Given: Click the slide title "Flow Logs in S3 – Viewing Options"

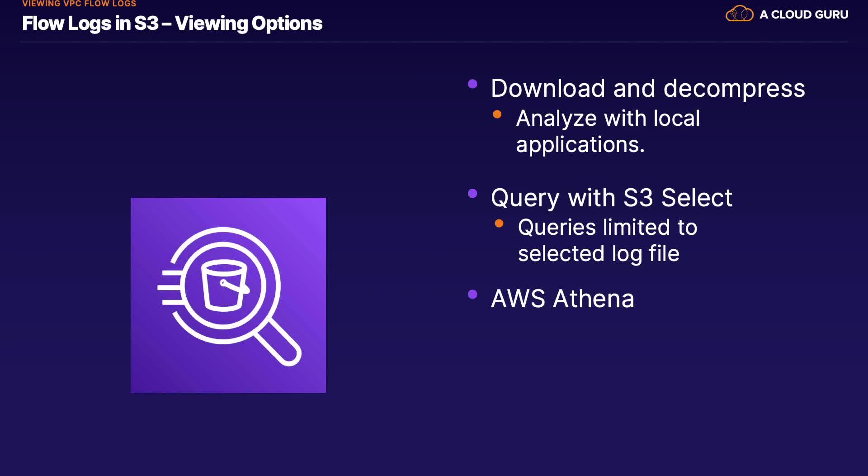Looking at the screenshot, I should (172, 24).
